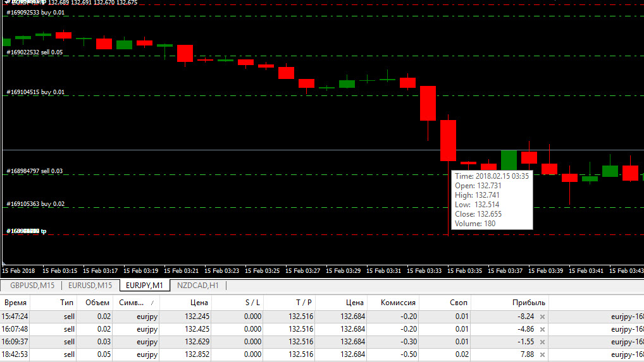644x362 pixels.
Task: Open the NZDCAD,H1 chart tab
Action: (x=198, y=286)
